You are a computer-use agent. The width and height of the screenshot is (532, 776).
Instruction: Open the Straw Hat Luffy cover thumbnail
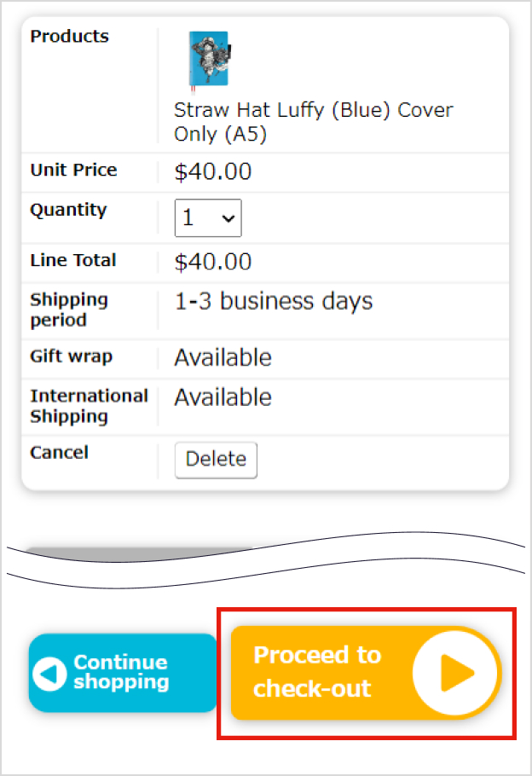(x=209, y=60)
